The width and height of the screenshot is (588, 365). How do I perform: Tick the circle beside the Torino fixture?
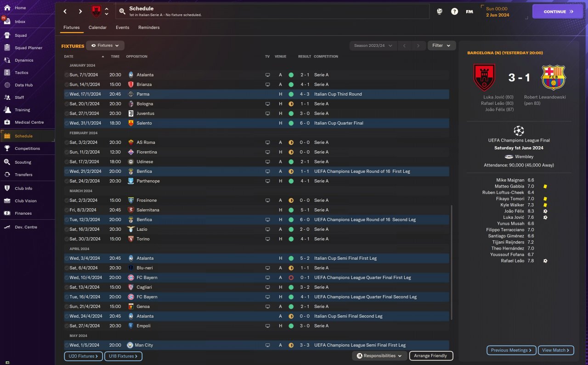pos(67,239)
